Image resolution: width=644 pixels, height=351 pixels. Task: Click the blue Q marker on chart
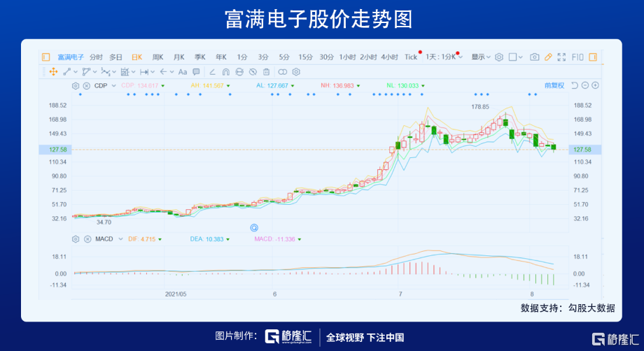(x=254, y=227)
